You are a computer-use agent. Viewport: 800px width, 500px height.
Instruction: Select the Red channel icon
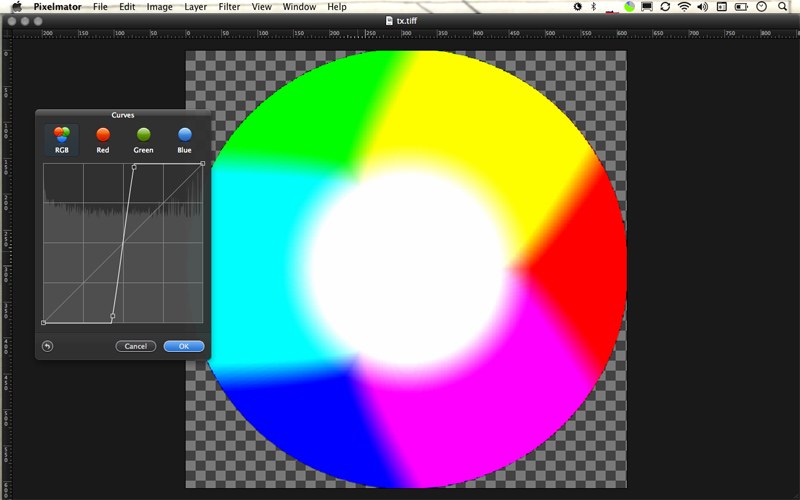click(x=102, y=136)
